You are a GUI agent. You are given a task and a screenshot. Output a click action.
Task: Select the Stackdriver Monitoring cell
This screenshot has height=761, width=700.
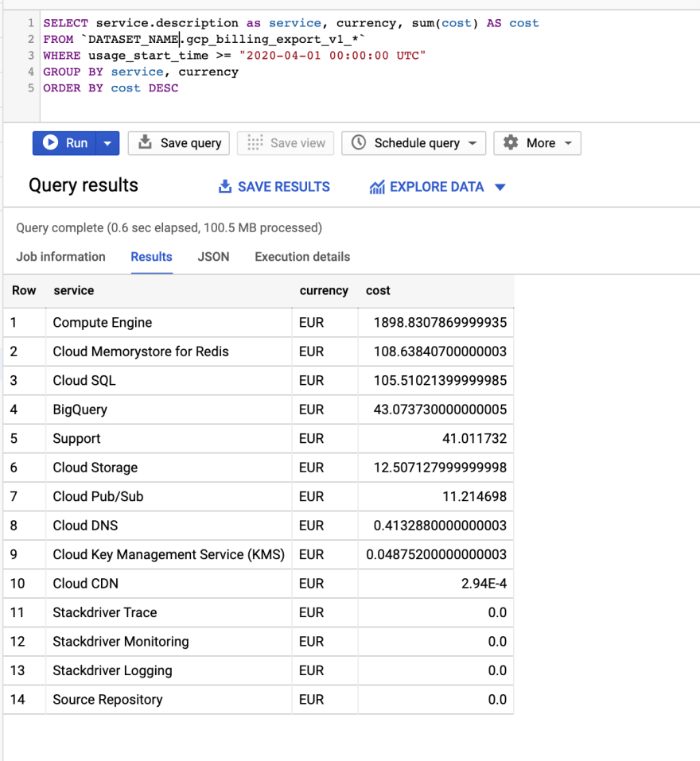[169, 642]
